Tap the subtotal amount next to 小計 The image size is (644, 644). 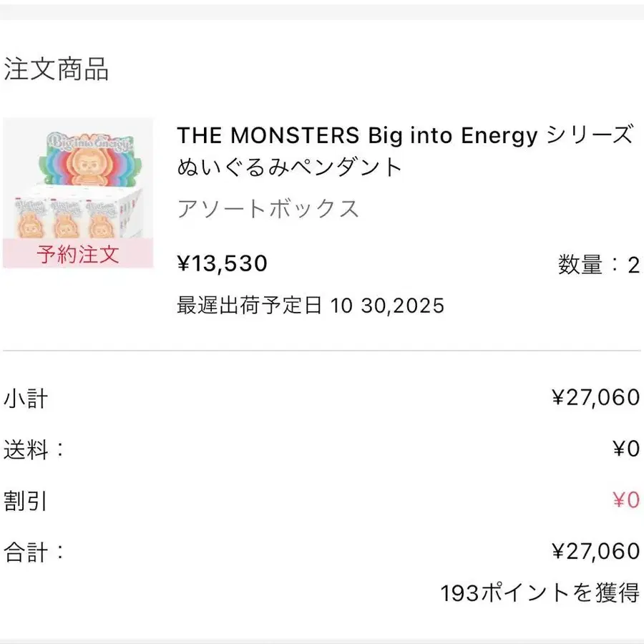(x=595, y=398)
